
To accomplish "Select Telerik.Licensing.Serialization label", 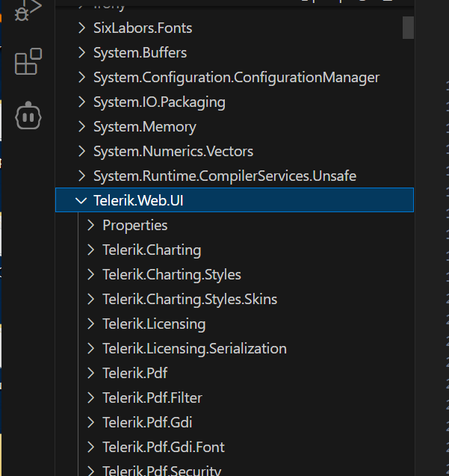I will click(194, 349).
